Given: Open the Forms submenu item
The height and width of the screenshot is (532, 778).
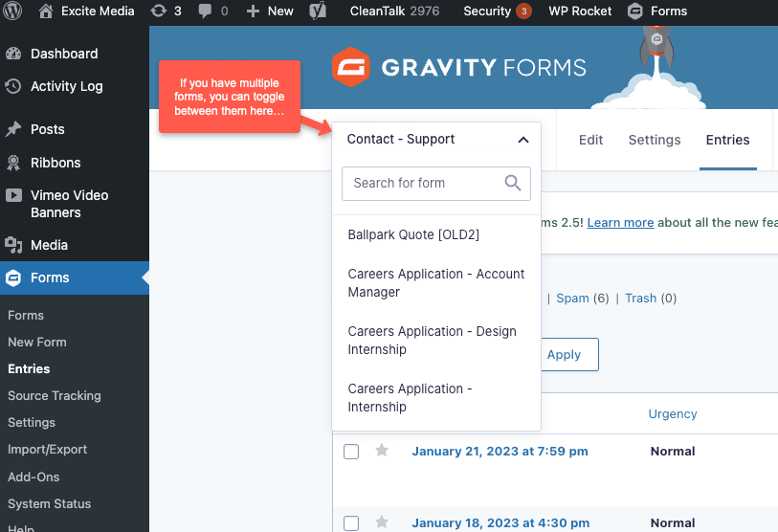Looking at the screenshot, I should 26,315.
